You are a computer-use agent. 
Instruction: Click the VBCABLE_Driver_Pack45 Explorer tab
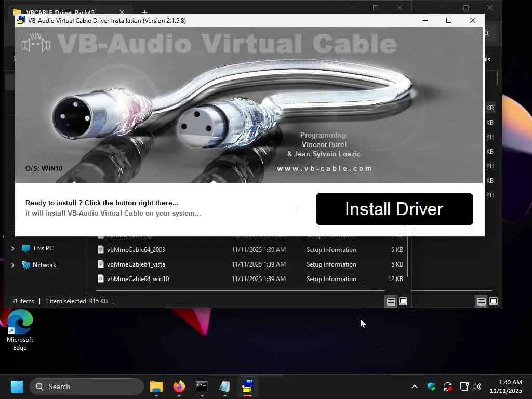point(60,12)
